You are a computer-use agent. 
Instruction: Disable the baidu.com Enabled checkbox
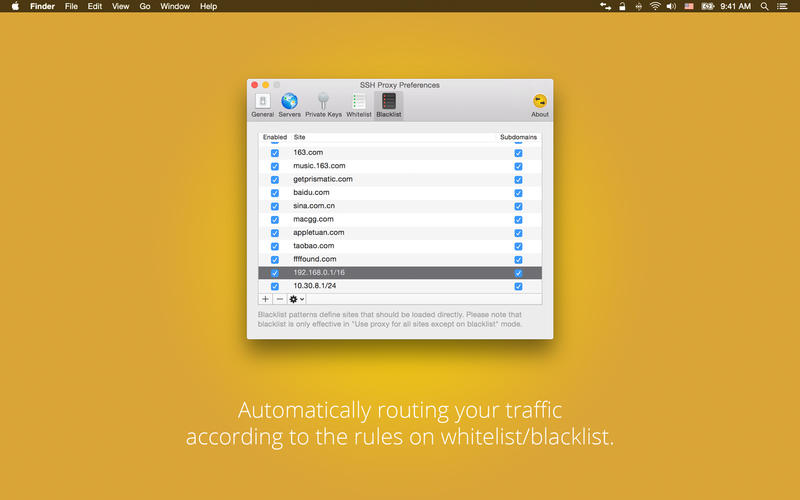tap(275, 193)
